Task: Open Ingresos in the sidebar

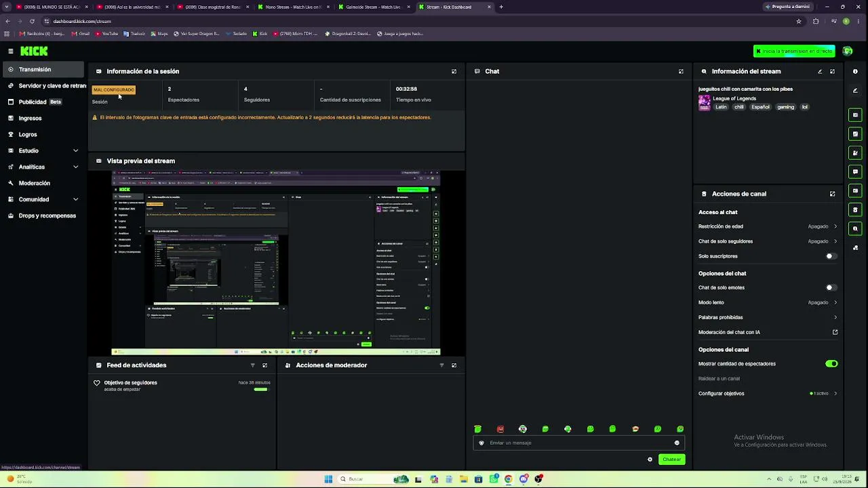Action: point(43,118)
